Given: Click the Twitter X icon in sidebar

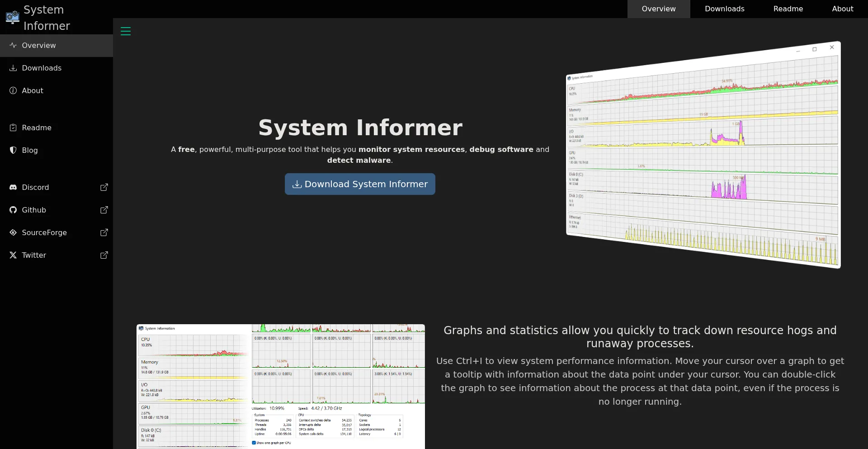Looking at the screenshot, I should point(13,255).
